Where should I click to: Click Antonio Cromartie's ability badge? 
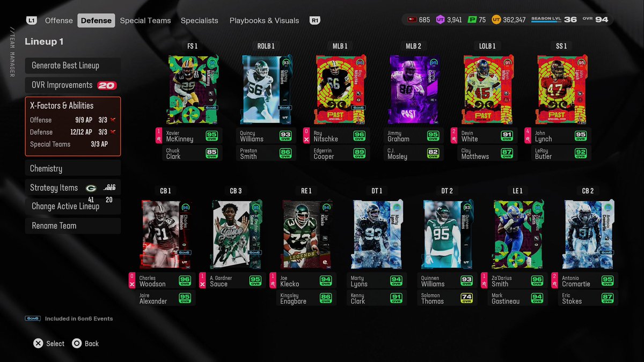555,280
